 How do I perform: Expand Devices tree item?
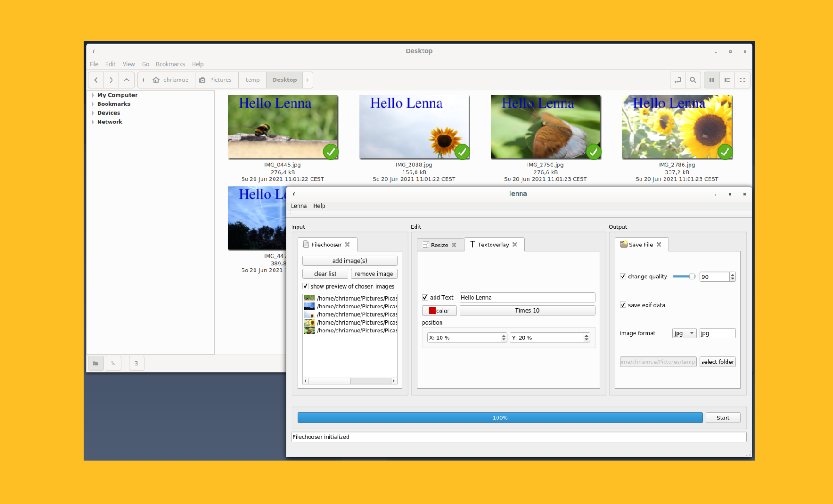[x=93, y=113]
